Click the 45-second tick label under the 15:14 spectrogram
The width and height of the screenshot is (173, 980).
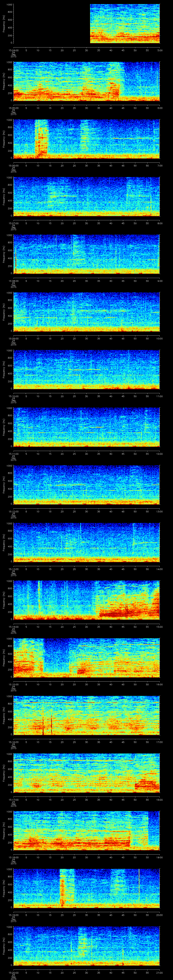point(123,627)
